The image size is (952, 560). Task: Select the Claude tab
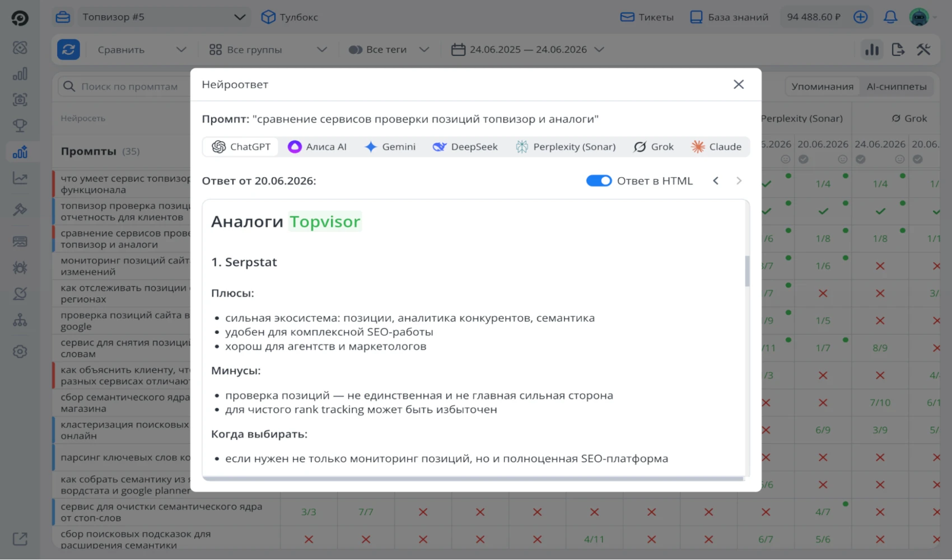coord(716,147)
